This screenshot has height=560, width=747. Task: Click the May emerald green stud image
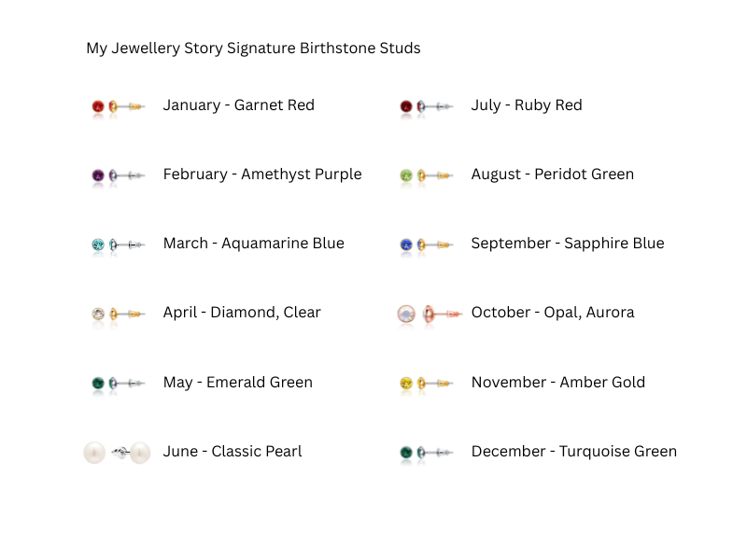click(118, 384)
